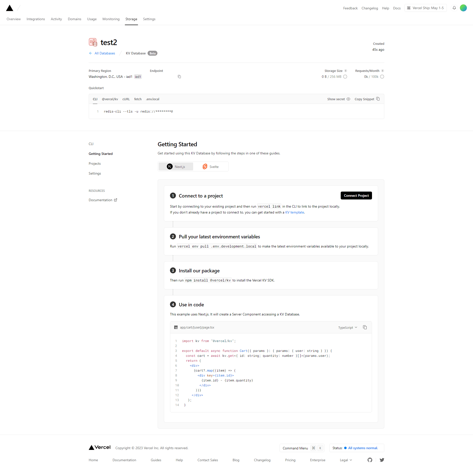Open Projects in the sidebar
Viewport: 473px width, 476px height.
click(x=95, y=164)
